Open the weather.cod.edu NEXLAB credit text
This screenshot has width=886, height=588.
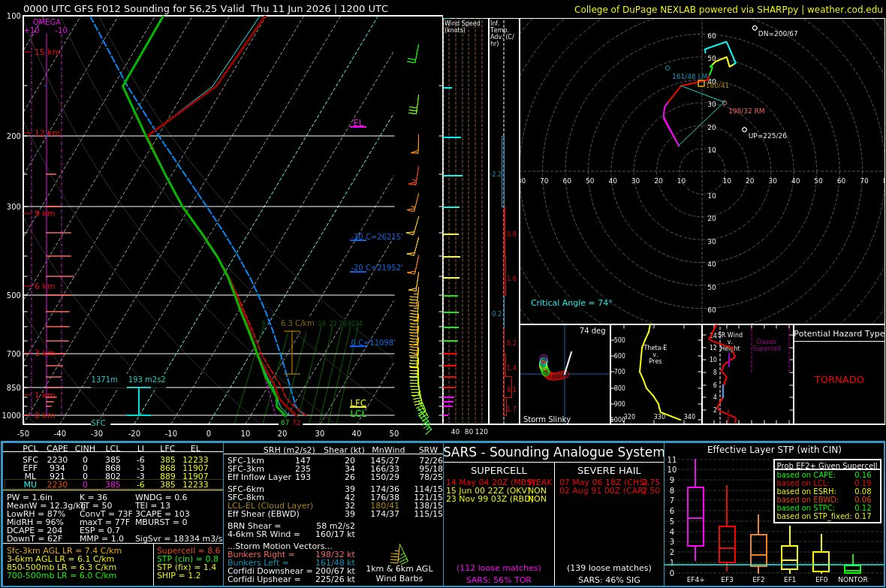[728, 9]
